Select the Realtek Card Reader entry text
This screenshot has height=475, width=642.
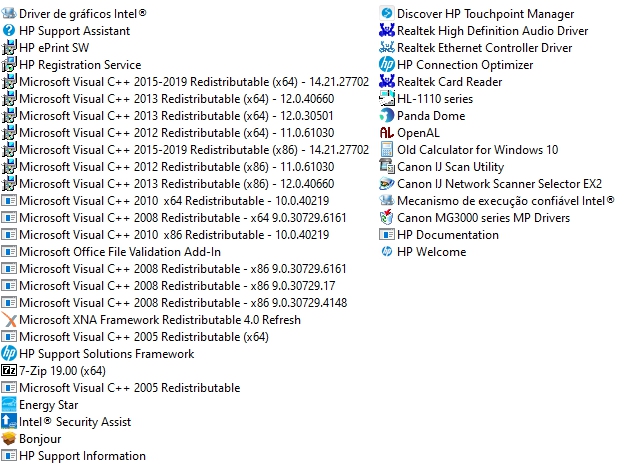[450, 81]
